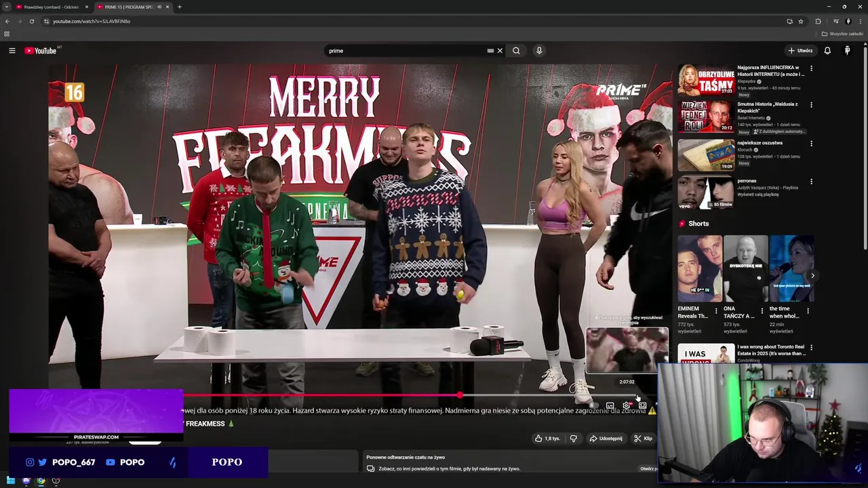
Task: Click the seek preview thumbnail at 2:07:02
Action: tap(627, 351)
